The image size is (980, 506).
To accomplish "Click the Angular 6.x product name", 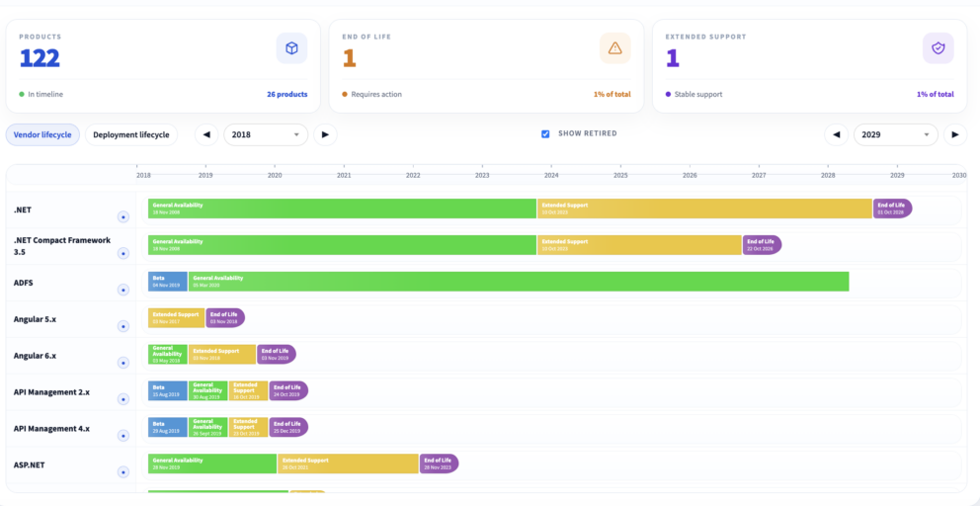I will coord(35,355).
